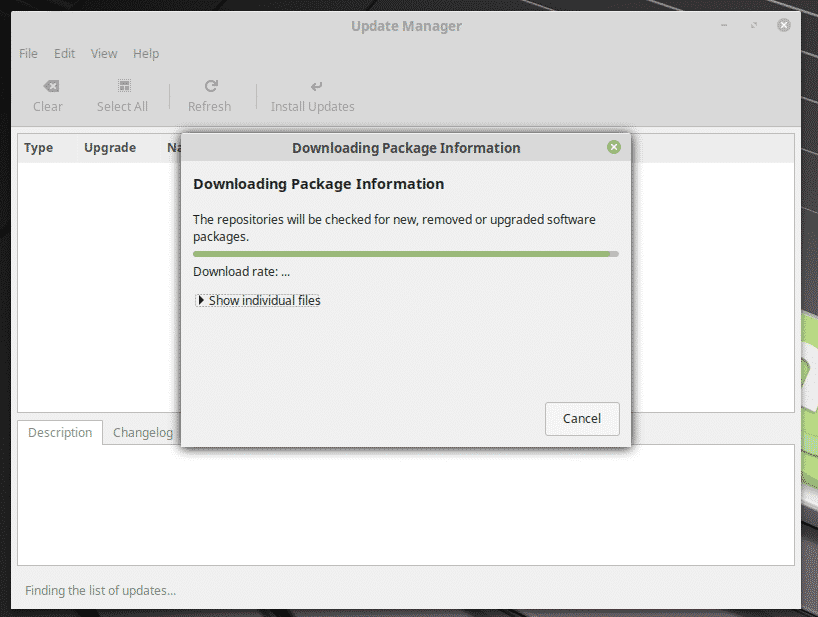Click the 'Finding the list of updates' status text
This screenshot has height=617, width=818.
(x=100, y=590)
